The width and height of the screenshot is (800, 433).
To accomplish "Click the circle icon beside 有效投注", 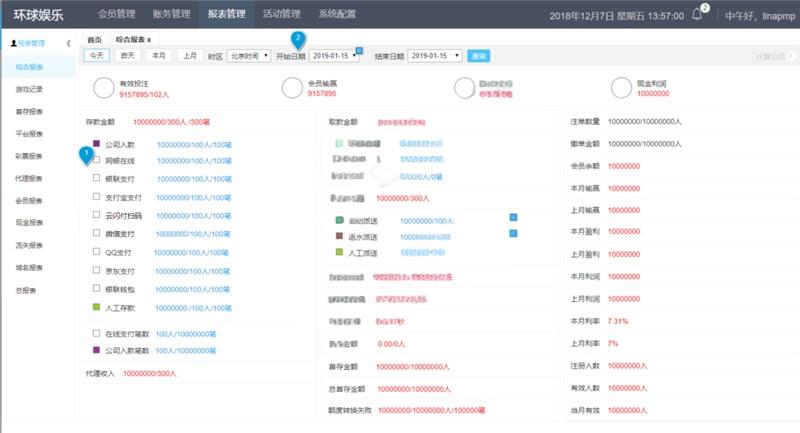I will click(98, 88).
